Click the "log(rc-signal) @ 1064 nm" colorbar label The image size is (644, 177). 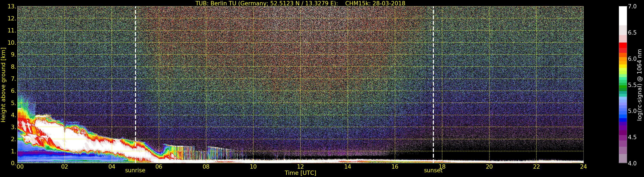640,85
